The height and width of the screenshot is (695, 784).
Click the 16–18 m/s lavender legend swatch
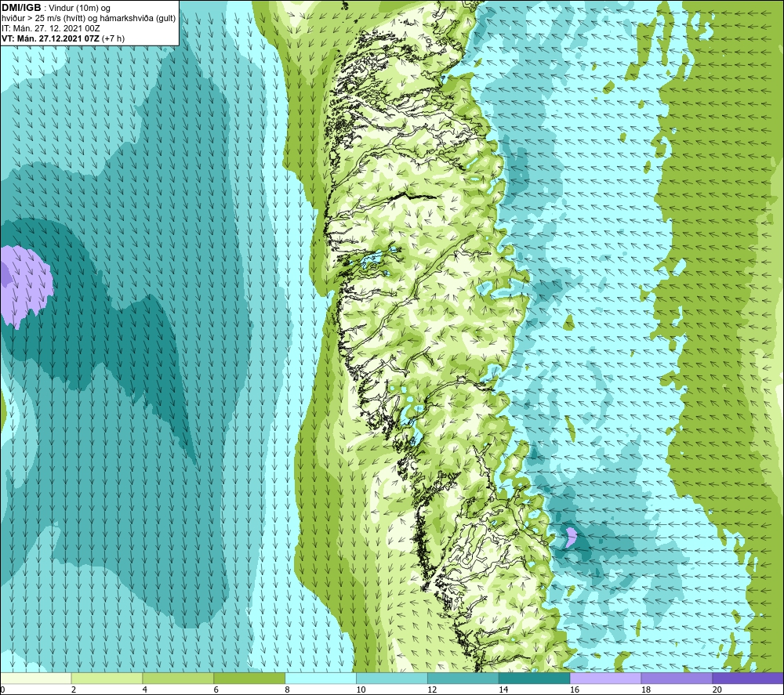click(x=605, y=679)
